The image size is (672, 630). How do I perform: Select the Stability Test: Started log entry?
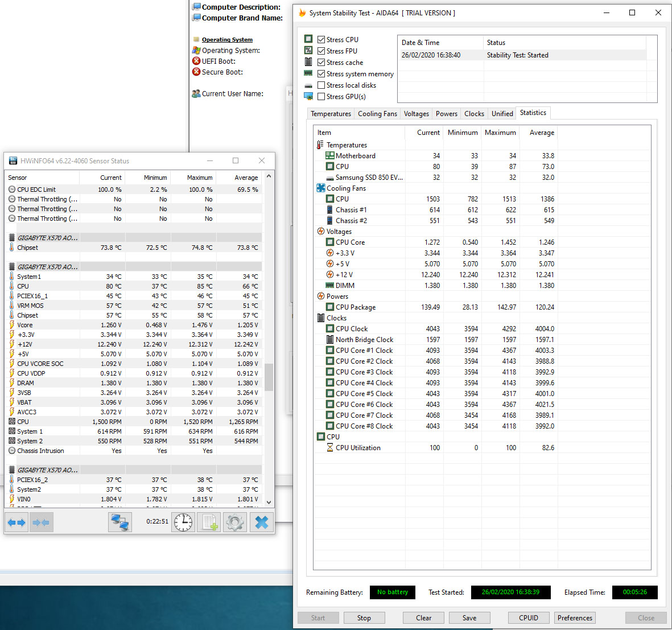[522, 55]
